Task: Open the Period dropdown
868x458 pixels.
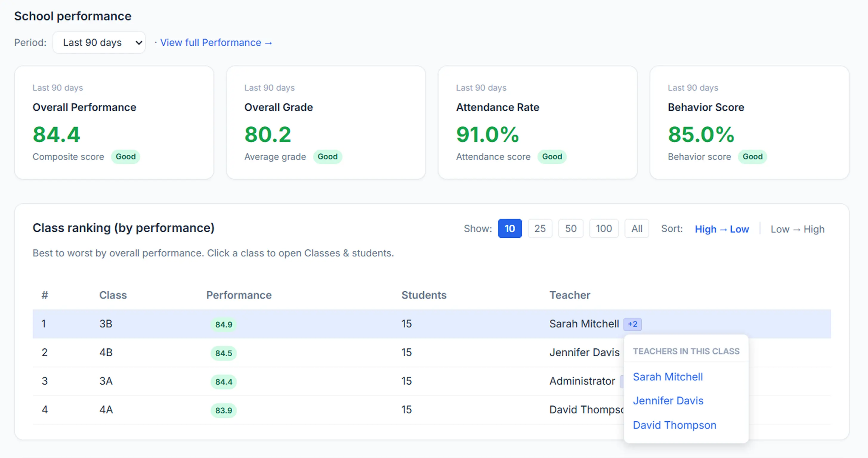Action: tap(99, 42)
